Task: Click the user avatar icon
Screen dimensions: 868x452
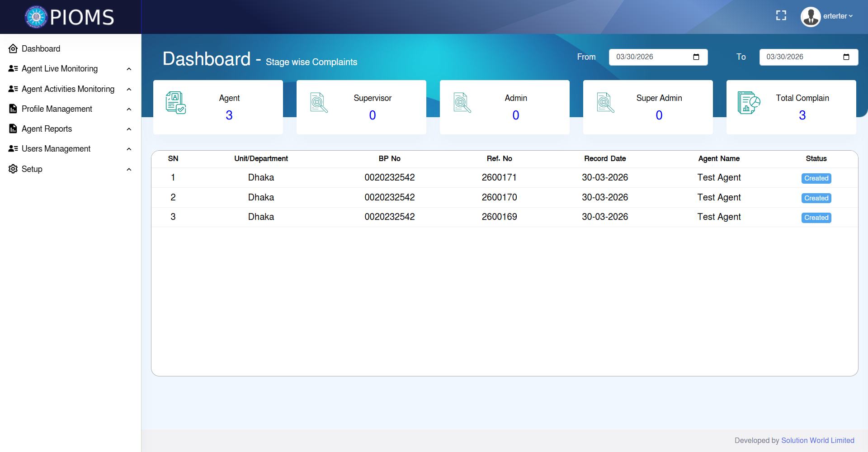Action: click(810, 17)
